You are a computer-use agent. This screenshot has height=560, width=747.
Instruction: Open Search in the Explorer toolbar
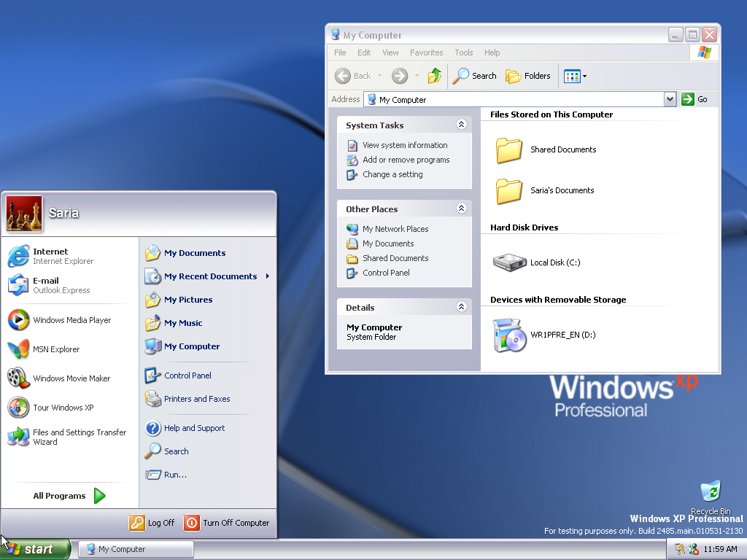tap(475, 76)
